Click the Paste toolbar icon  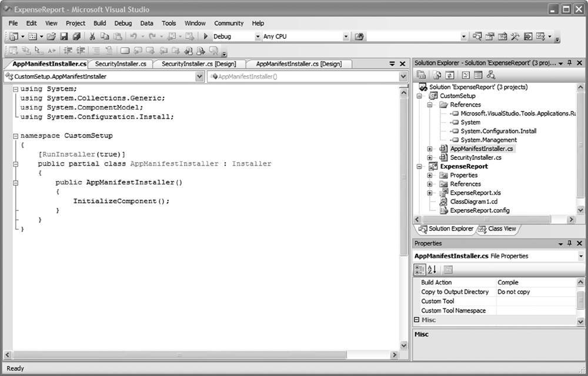(118, 36)
